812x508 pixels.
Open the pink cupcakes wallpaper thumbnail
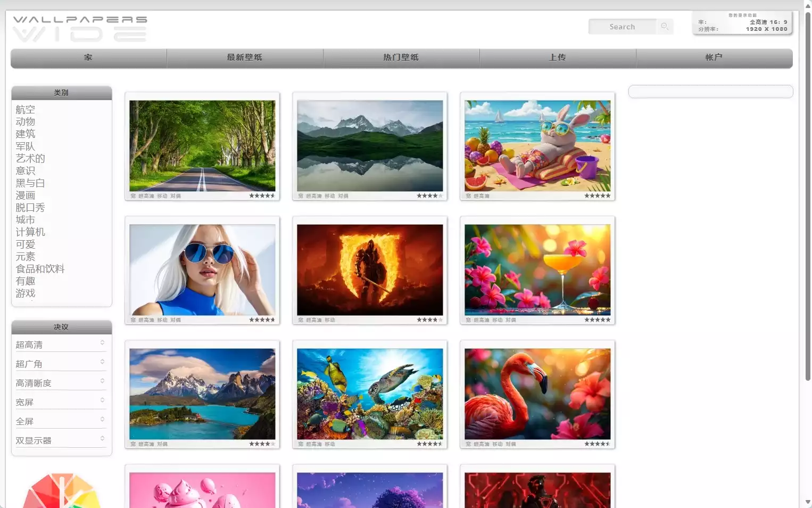tap(202, 490)
